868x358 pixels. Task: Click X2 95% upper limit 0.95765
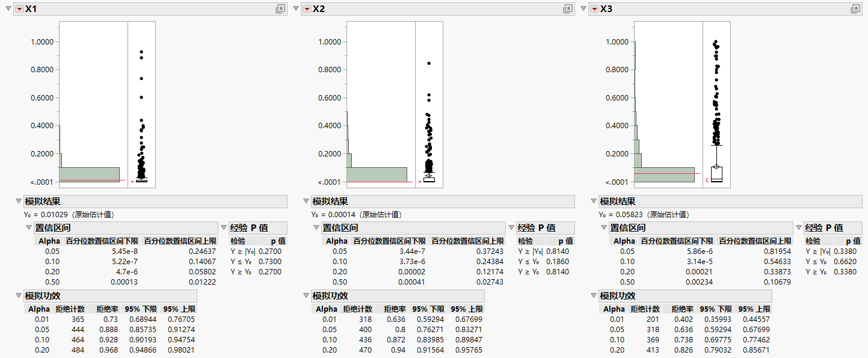click(x=469, y=350)
